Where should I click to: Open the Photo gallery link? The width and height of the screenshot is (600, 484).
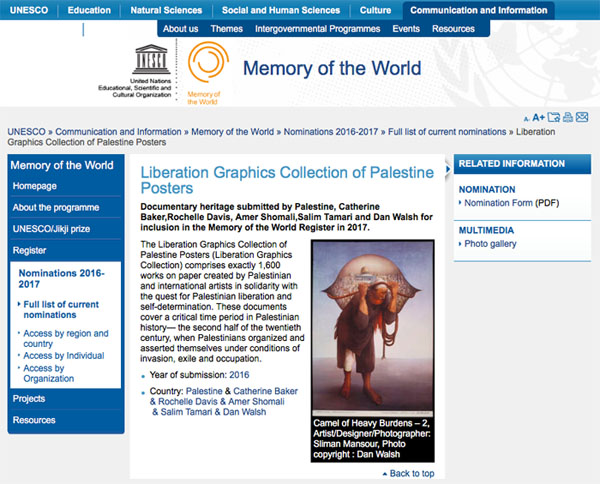(x=490, y=244)
